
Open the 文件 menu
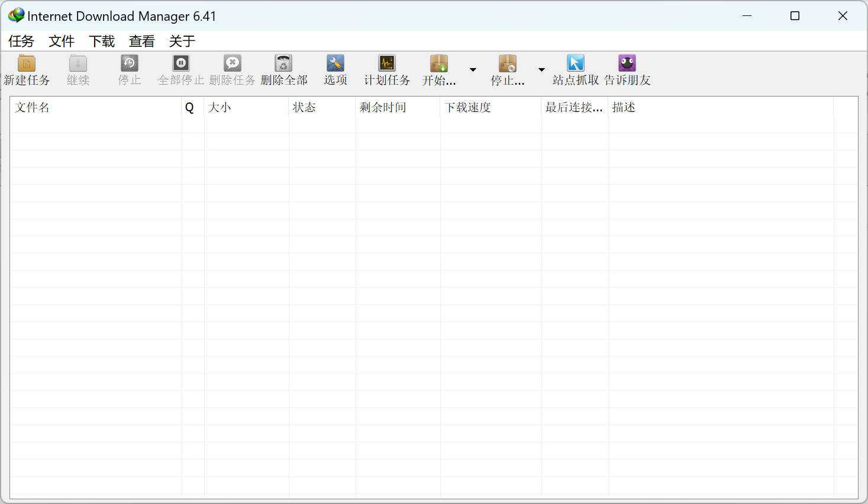62,41
